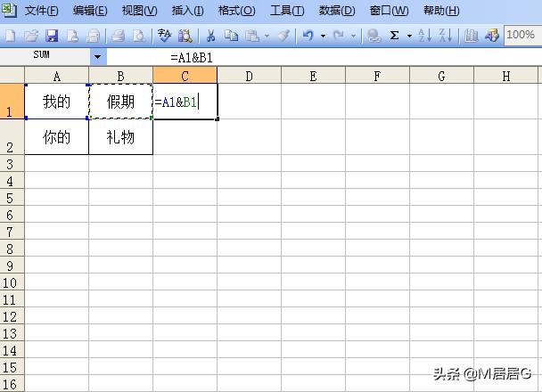Click cell containing 礼物

point(120,137)
